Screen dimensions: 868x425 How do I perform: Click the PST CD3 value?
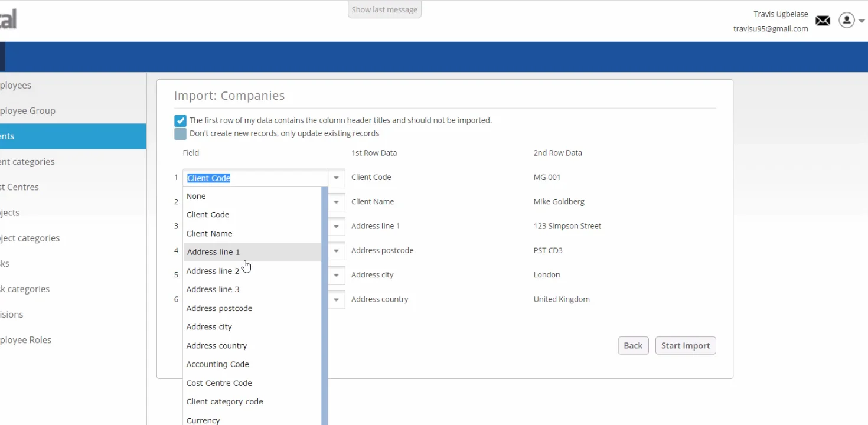(x=548, y=250)
